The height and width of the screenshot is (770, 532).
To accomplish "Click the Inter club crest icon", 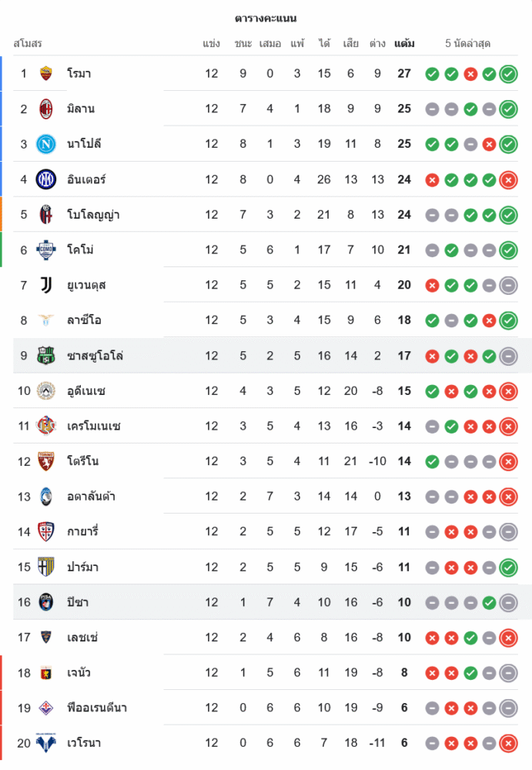I will [46, 179].
